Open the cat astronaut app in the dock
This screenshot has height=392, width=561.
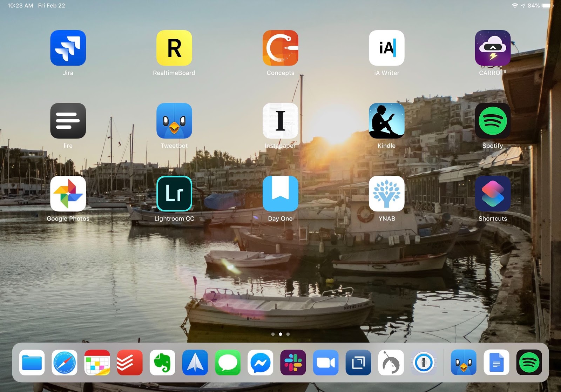(x=391, y=362)
